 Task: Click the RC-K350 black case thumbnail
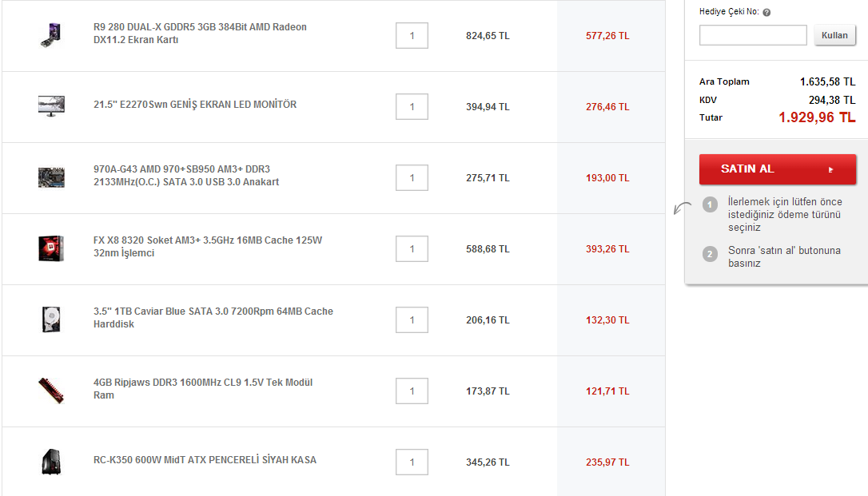click(x=50, y=462)
